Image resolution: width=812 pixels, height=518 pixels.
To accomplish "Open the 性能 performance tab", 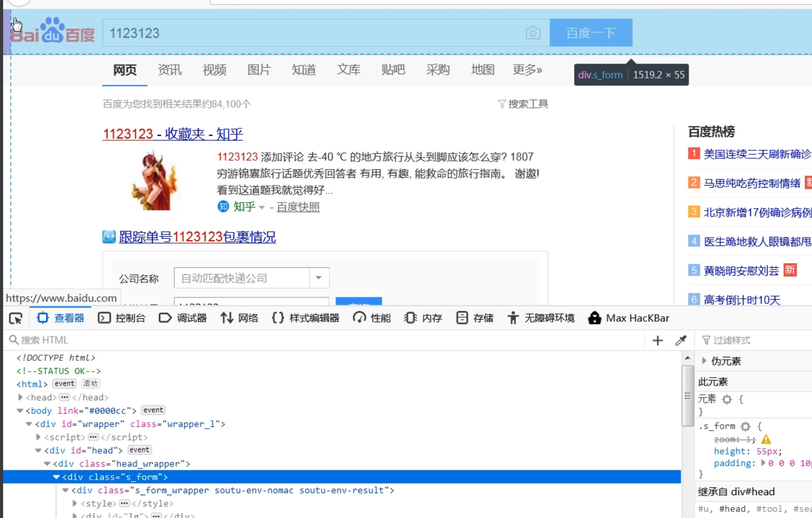I will click(x=372, y=318).
